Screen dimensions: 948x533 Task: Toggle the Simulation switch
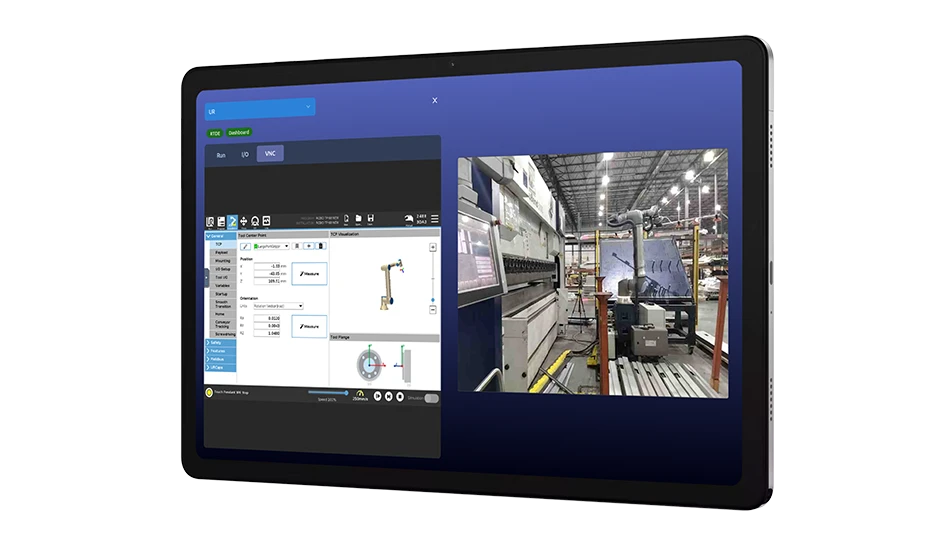pos(431,397)
